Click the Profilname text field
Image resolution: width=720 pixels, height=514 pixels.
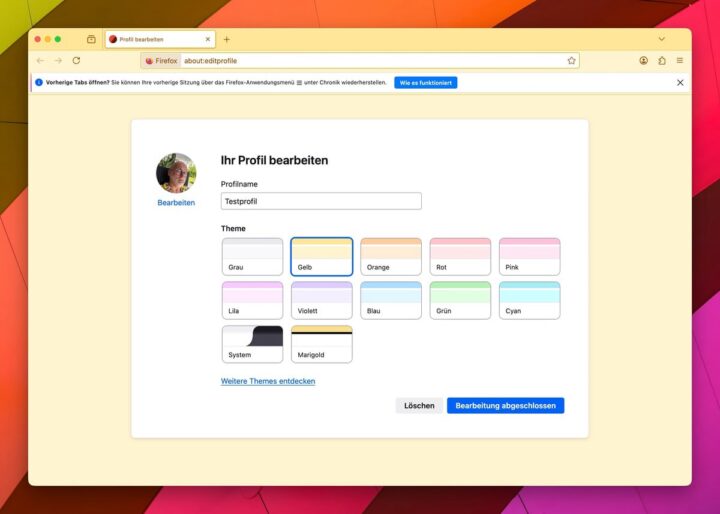(321, 201)
